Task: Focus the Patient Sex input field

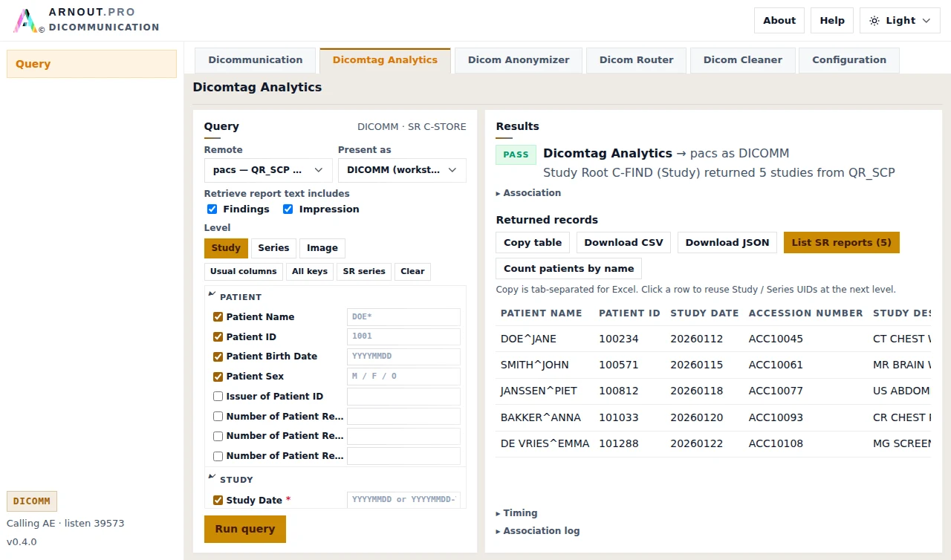Action: [403, 377]
